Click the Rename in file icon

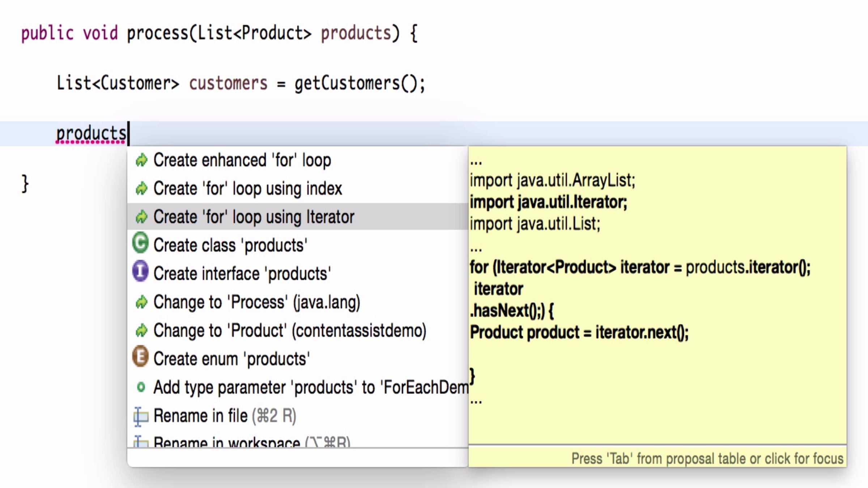pos(141,416)
